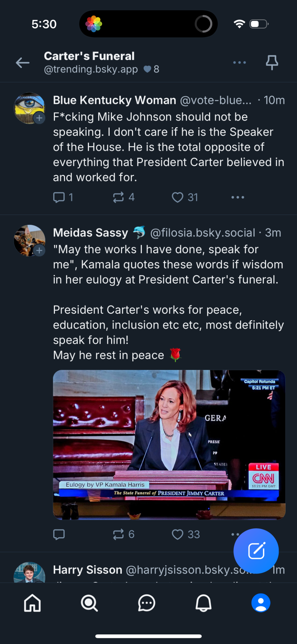Open the @filosia.bsky.social handle link
The height and width of the screenshot is (644, 297).
coord(203,233)
